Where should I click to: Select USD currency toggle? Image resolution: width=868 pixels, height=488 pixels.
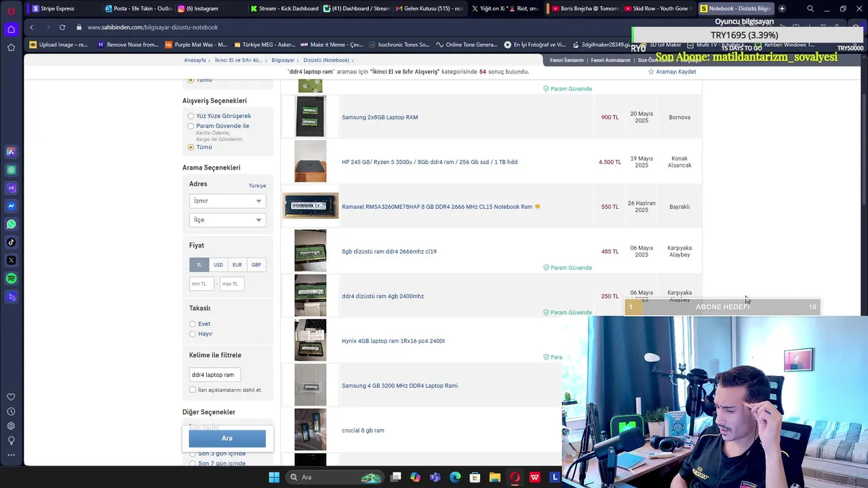(218, 265)
